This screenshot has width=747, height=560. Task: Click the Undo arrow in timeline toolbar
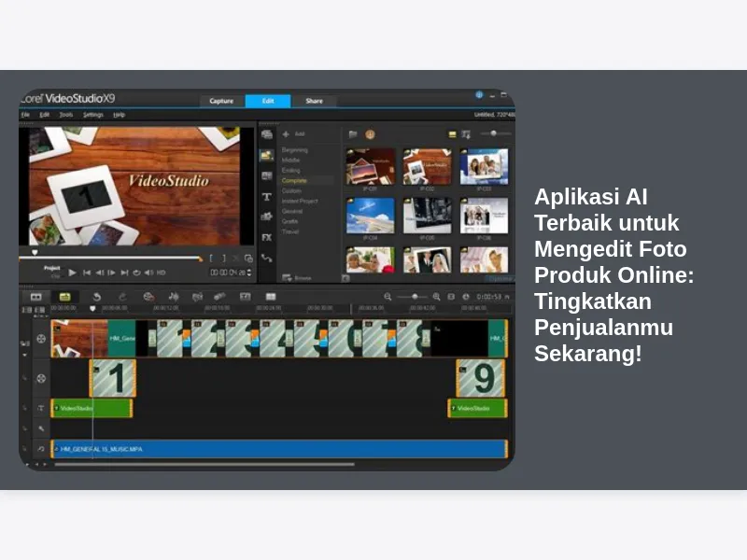(x=97, y=297)
